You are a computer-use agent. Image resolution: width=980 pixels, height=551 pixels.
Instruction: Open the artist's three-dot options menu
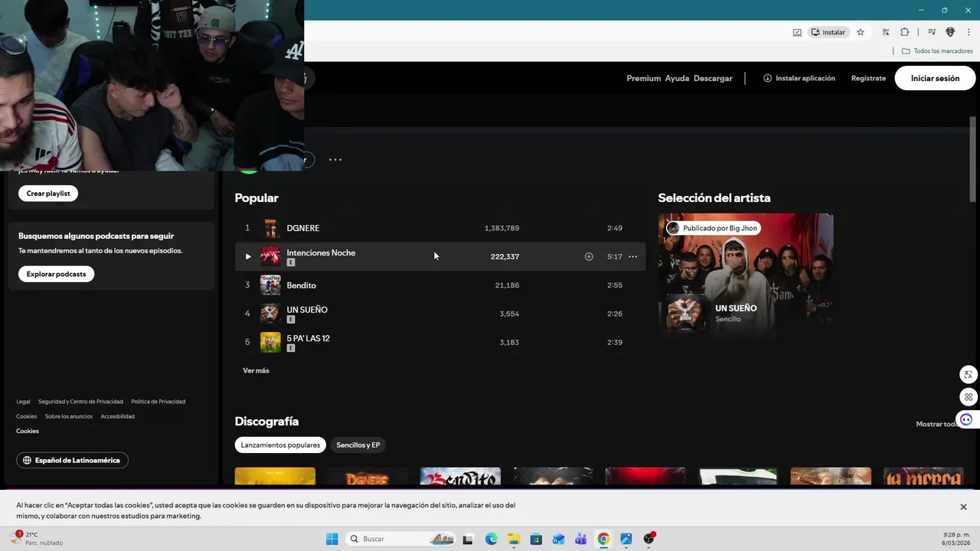click(335, 160)
